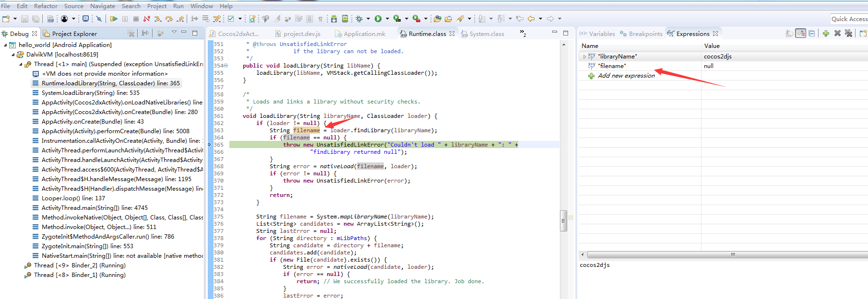Click Collapse All in Expressions view

pyautogui.click(x=812, y=34)
